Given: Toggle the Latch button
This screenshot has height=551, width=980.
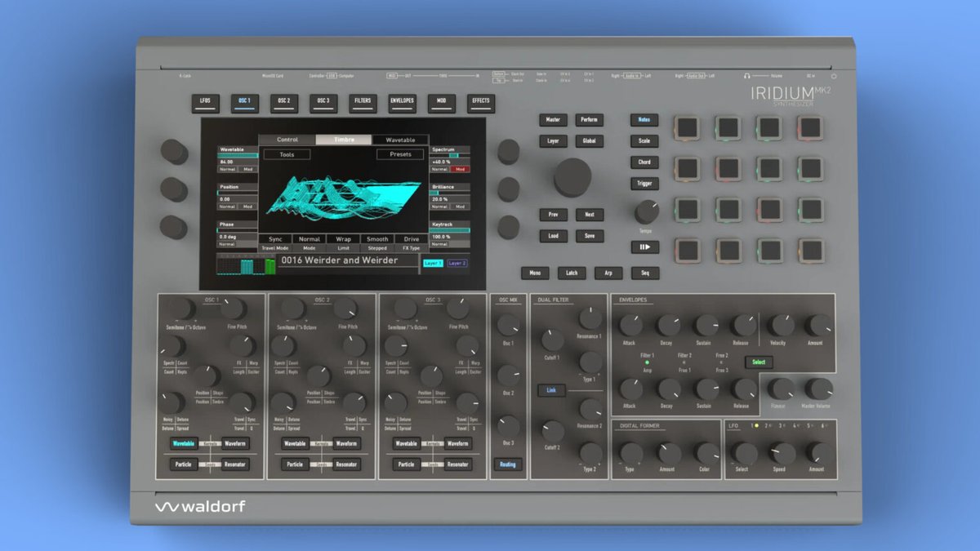Looking at the screenshot, I should pos(572,273).
